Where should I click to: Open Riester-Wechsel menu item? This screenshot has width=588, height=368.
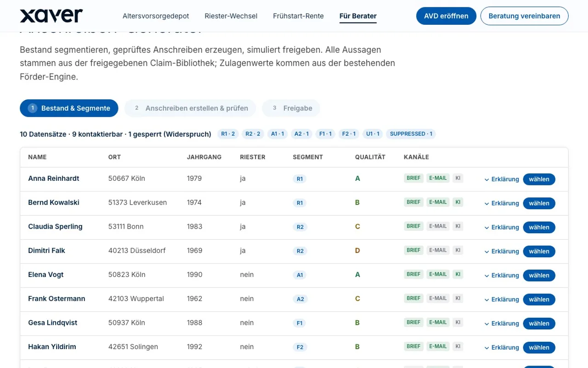point(231,16)
